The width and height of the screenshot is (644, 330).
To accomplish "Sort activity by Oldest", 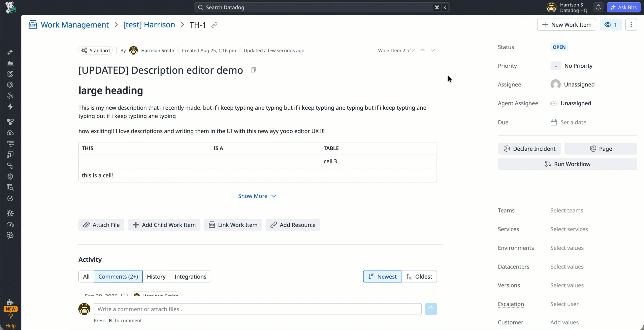I will coord(419,277).
